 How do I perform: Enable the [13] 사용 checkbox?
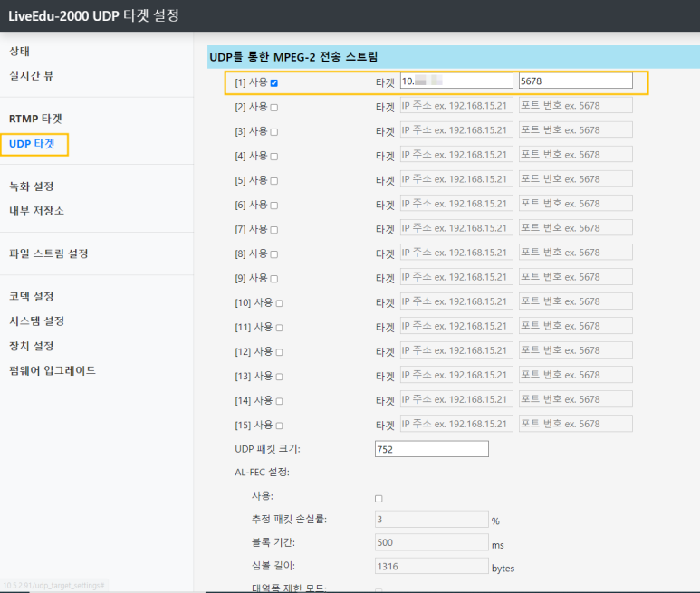(x=280, y=377)
